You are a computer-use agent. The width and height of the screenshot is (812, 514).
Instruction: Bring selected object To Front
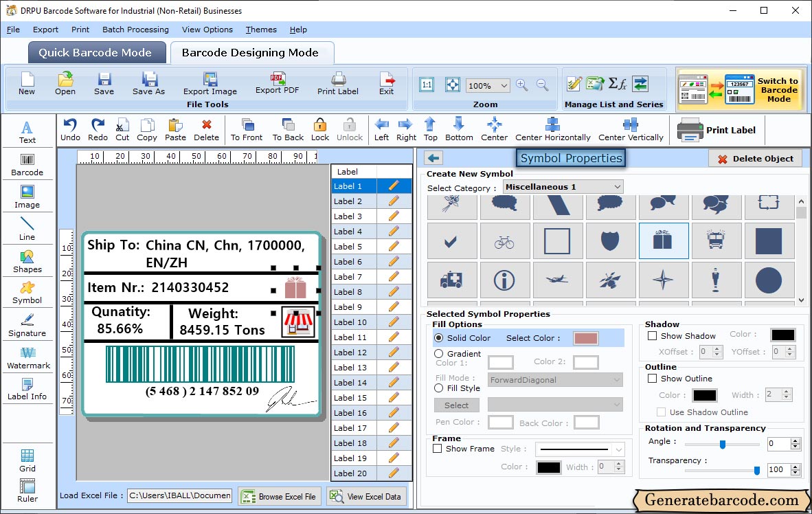[x=247, y=130]
